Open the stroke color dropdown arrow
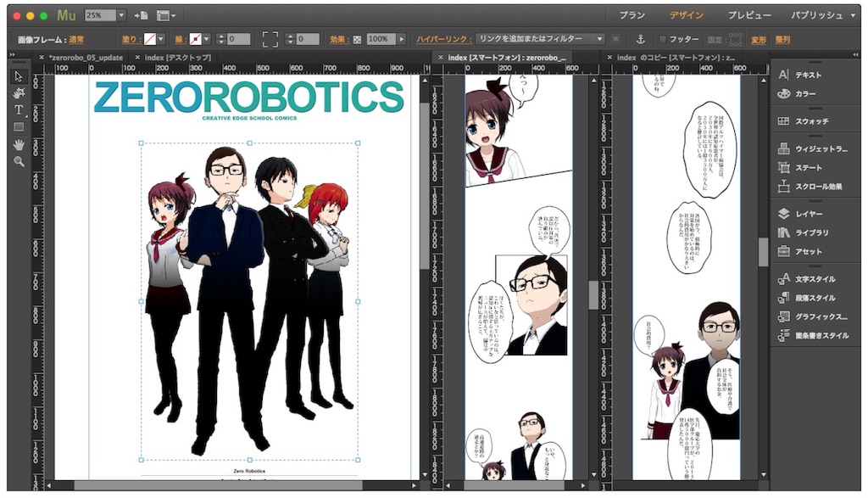The width and height of the screenshot is (868, 498). [206, 39]
